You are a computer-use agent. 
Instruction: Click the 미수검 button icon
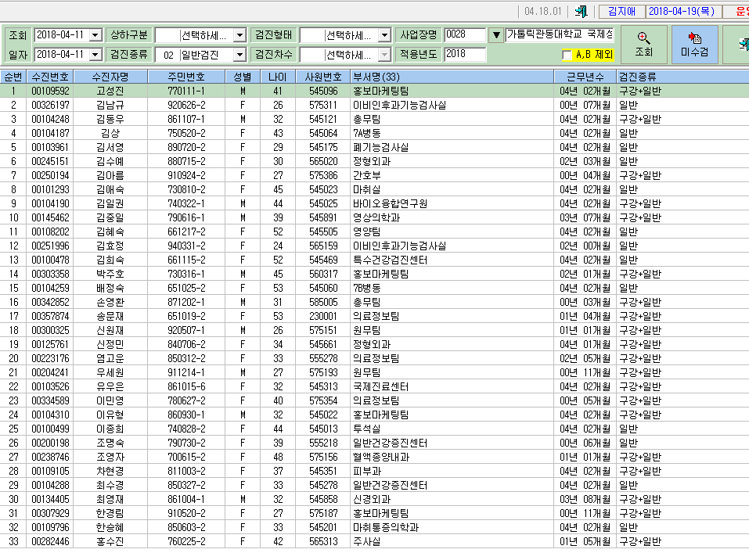click(694, 38)
